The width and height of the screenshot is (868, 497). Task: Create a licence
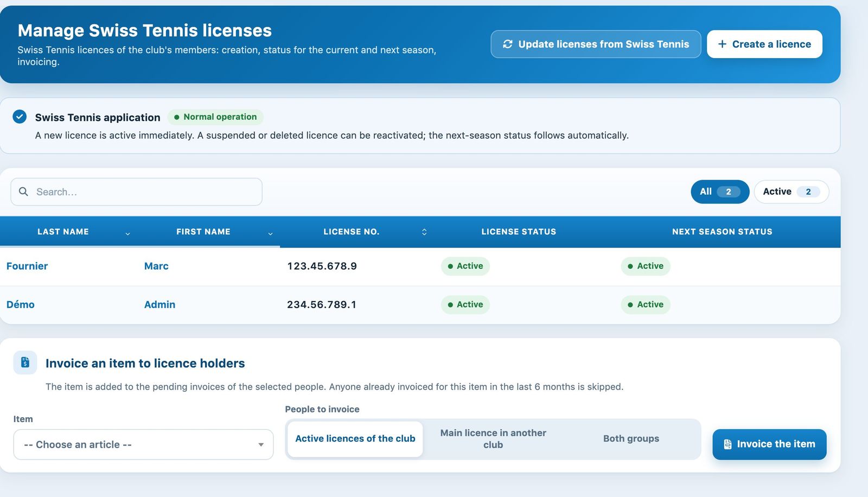[764, 44]
